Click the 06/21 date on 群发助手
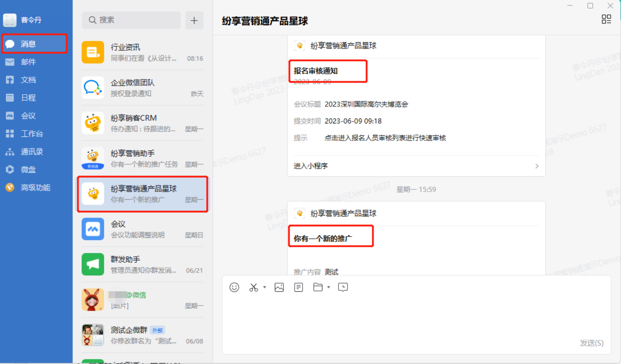The height and width of the screenshot is (364, 621). click(194, 270)
